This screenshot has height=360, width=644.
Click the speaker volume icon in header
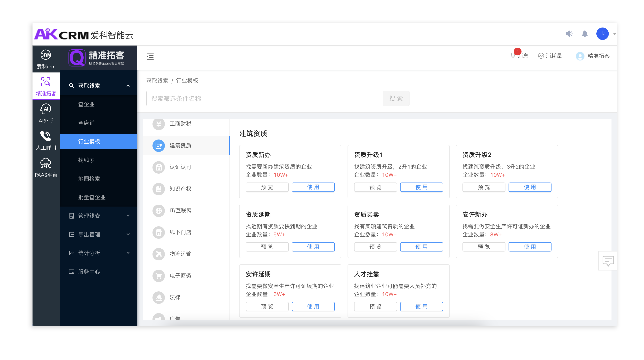click(569, 34)
